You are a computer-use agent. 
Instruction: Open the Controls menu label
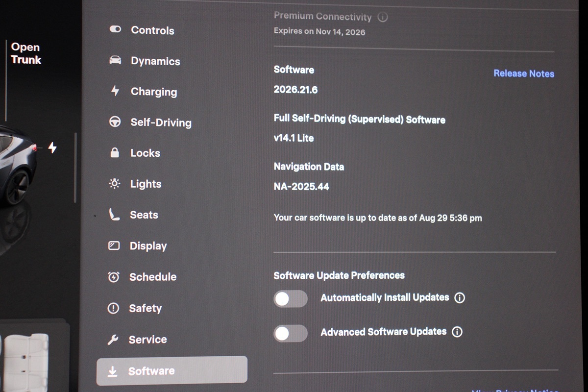[x=152, y=30]
